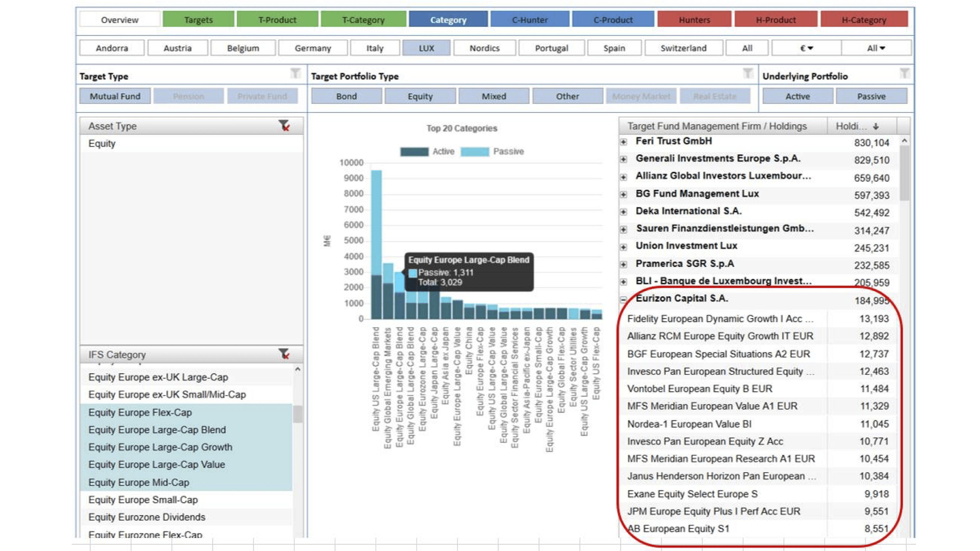Click the Underlying Portfolio funnel icon
The width and height of the screenshot is (980, 551).
point(904,73)
